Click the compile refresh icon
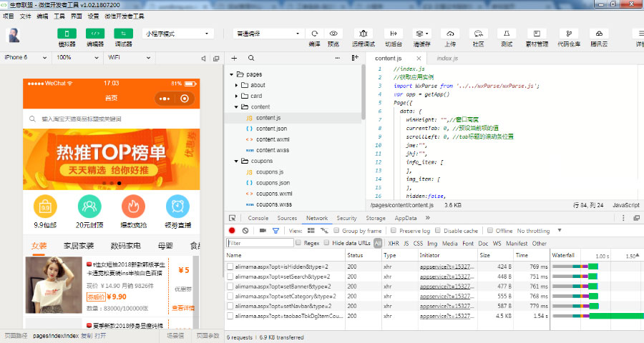The image size is (644, 343). (x=314, y=34)
